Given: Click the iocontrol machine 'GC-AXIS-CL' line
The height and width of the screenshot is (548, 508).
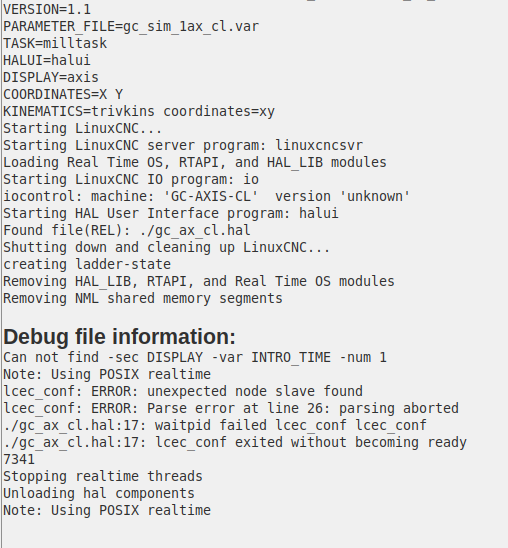Looking at the screenshot, I should click(207, 196).
